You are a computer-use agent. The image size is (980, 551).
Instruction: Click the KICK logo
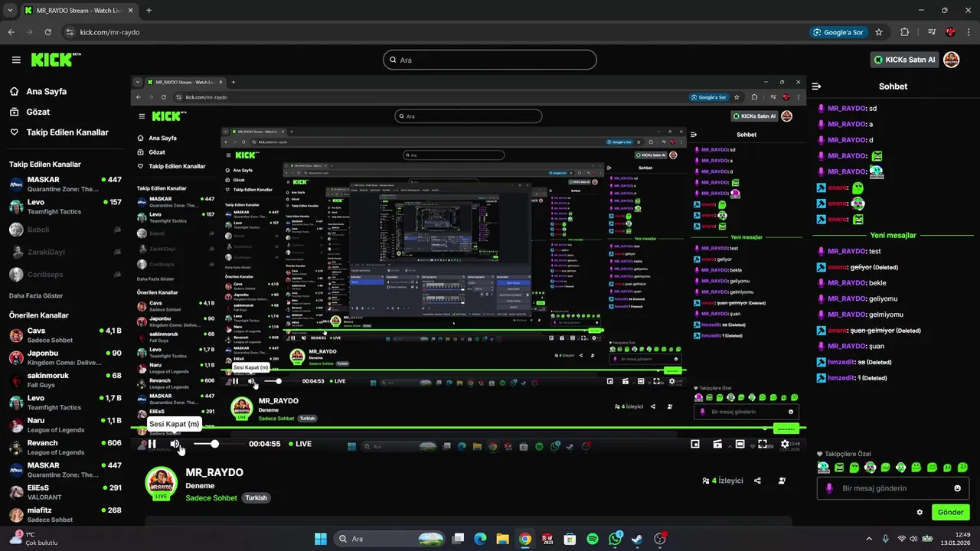coord(56,59)
